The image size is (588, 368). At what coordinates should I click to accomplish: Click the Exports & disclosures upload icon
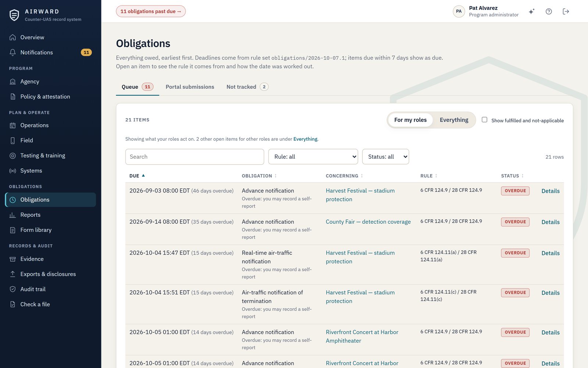pyautogui.click(x=12, y=274)
